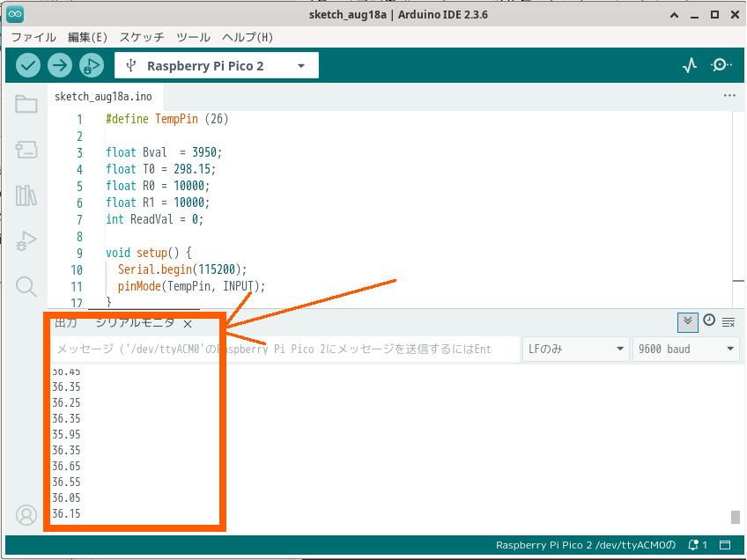Image resolution: width=747 pixels, height=560 pixels.
Task: Open the ファイル menu
Action: [x=33, y=37]
